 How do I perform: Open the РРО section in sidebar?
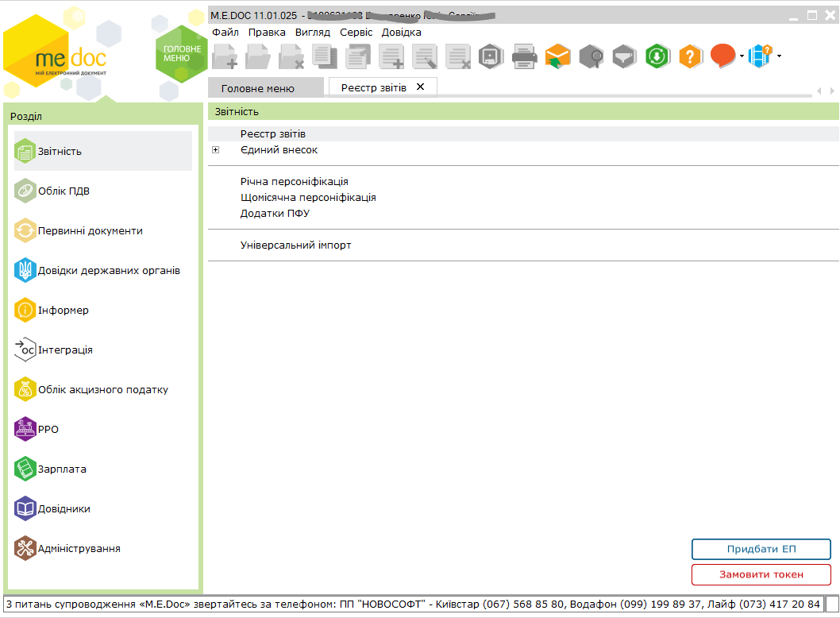(48, 429)
